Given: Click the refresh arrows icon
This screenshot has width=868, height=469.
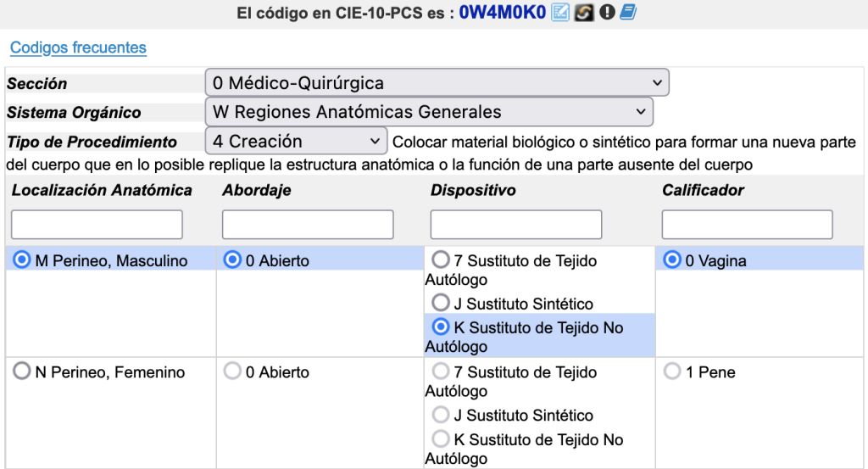Looking at the screenshot, I should [x=583, y=14].
